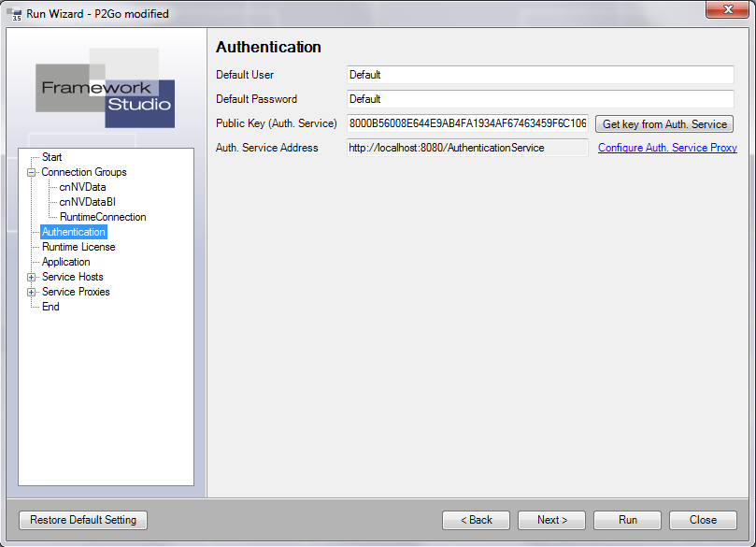Expand the Service Hosts node
Viewport: 756px width, 547px height.
pyautogui.click(x=32, y=277)
